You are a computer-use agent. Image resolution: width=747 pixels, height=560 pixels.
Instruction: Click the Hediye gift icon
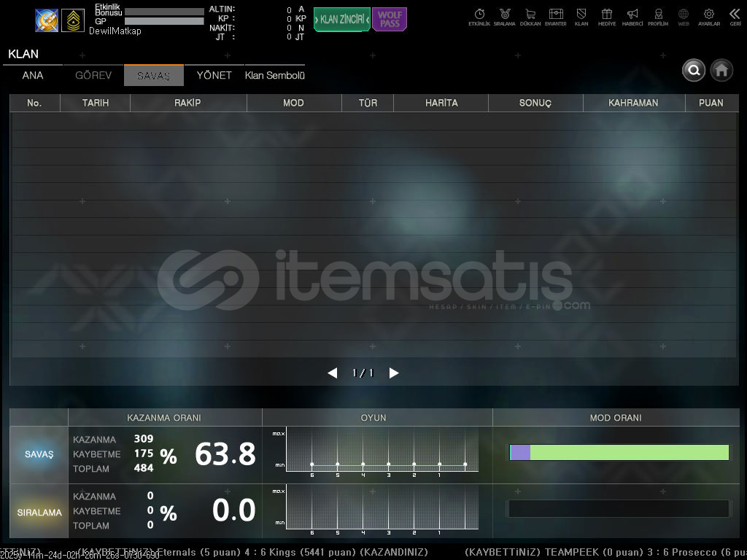coord(607,16)
